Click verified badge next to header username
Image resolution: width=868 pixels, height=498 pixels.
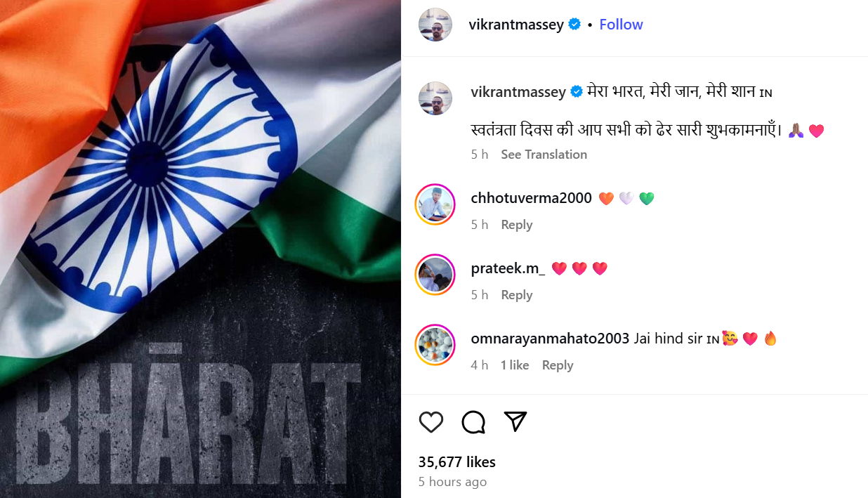pos(574,25)
